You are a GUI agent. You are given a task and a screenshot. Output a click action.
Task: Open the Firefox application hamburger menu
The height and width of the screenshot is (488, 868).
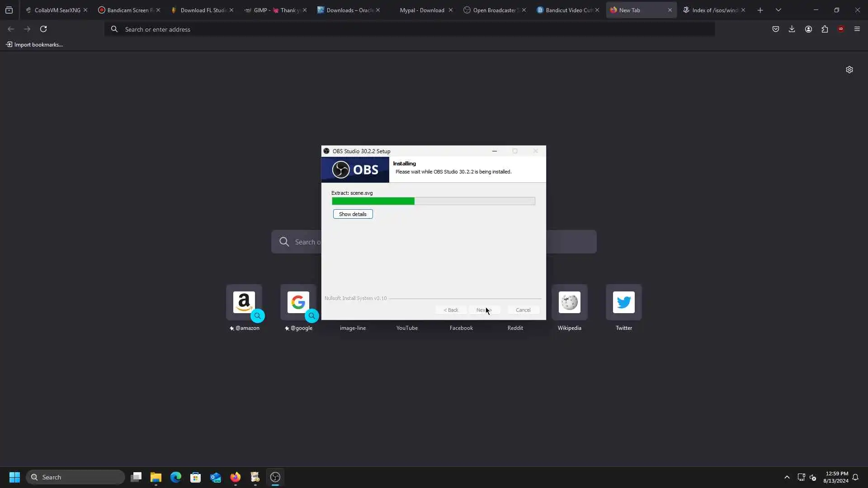[x=857, y=29]
